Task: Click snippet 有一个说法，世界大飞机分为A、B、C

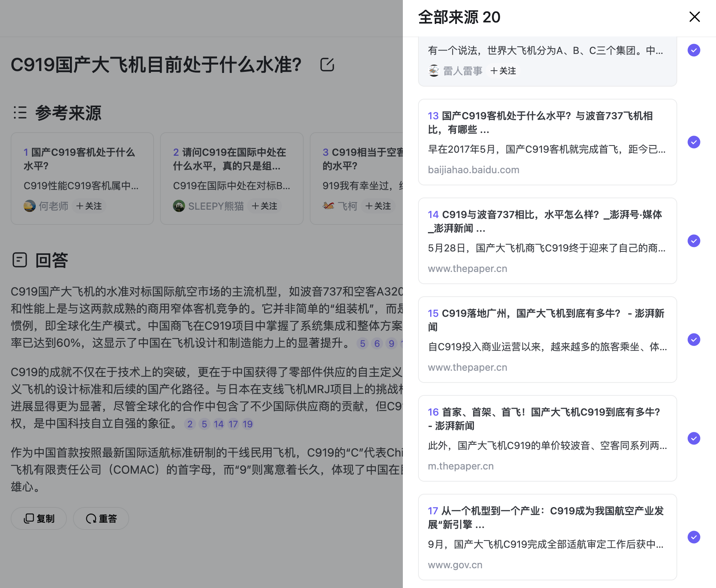Action: pos(546,51)
